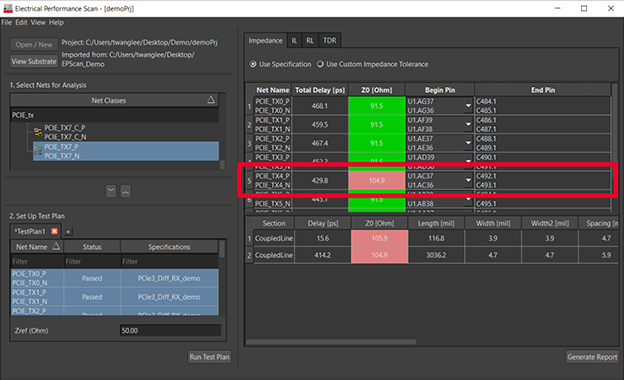The height and width of the screenshot is (380, 624).
Task: Click the Run Test Plan button
Action: (209, 357)
